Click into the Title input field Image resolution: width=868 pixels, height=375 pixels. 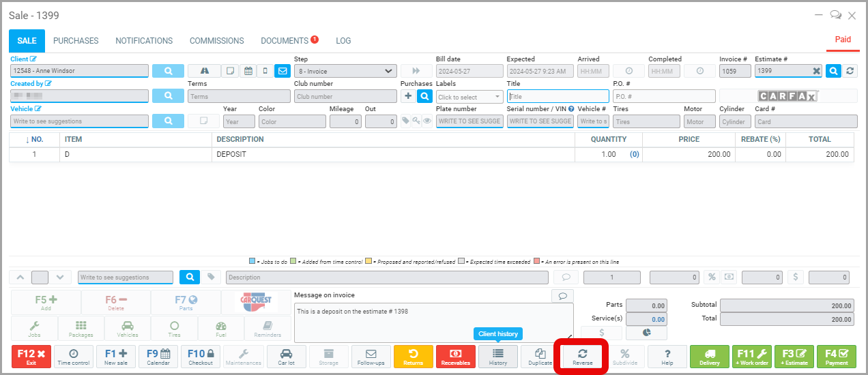558,97
